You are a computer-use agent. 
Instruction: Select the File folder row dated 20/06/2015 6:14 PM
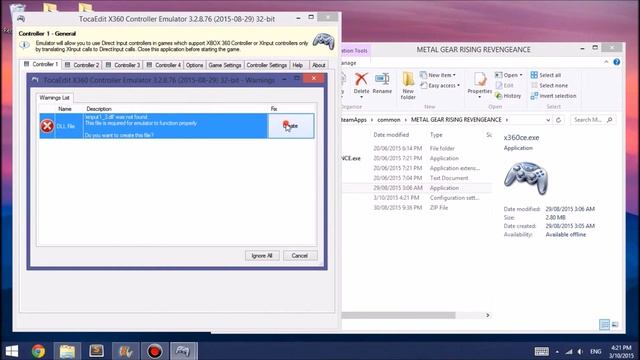tap(416, 148)
